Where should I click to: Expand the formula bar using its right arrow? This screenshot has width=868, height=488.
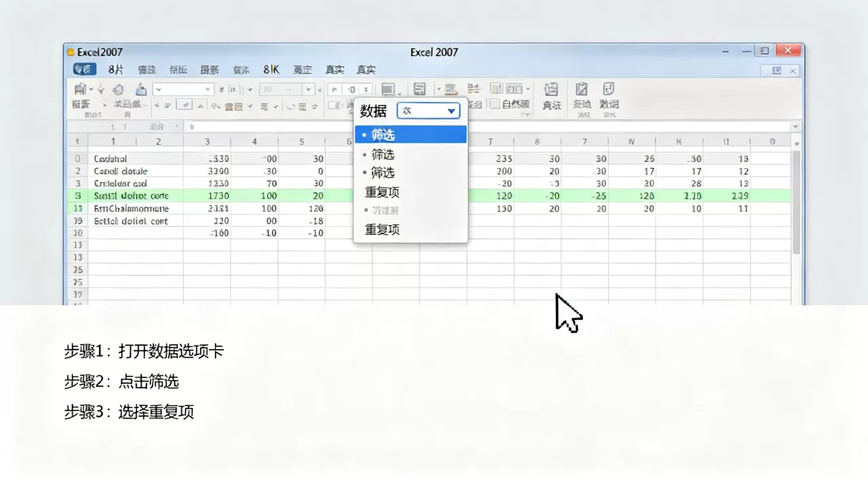[x=795, y=127]
